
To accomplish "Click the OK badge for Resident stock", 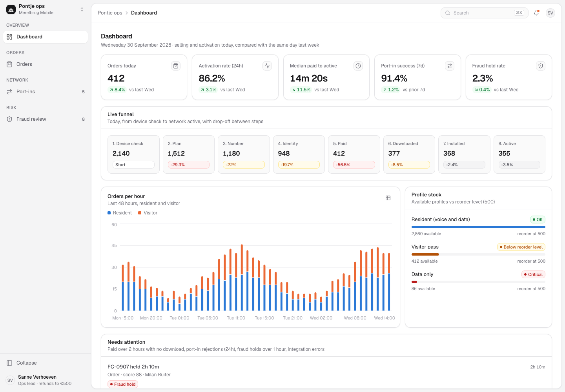I will [x=538, y=220].
